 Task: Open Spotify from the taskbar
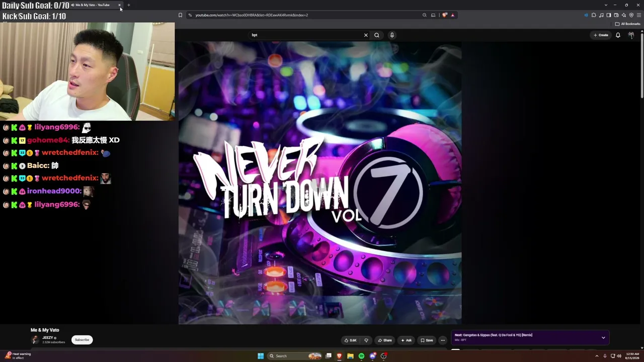(x=361, y=356)
